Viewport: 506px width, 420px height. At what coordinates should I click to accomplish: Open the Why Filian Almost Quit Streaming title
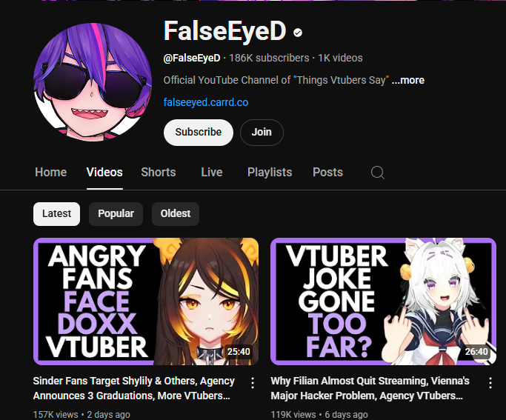pyautogui.click(x=370, y=388)
